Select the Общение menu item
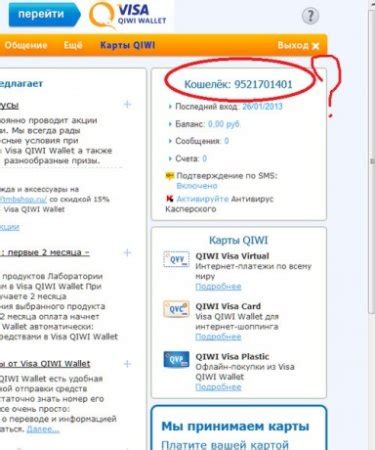The width and height of the screenshot is (375, 450). click(x=26, y=45)
